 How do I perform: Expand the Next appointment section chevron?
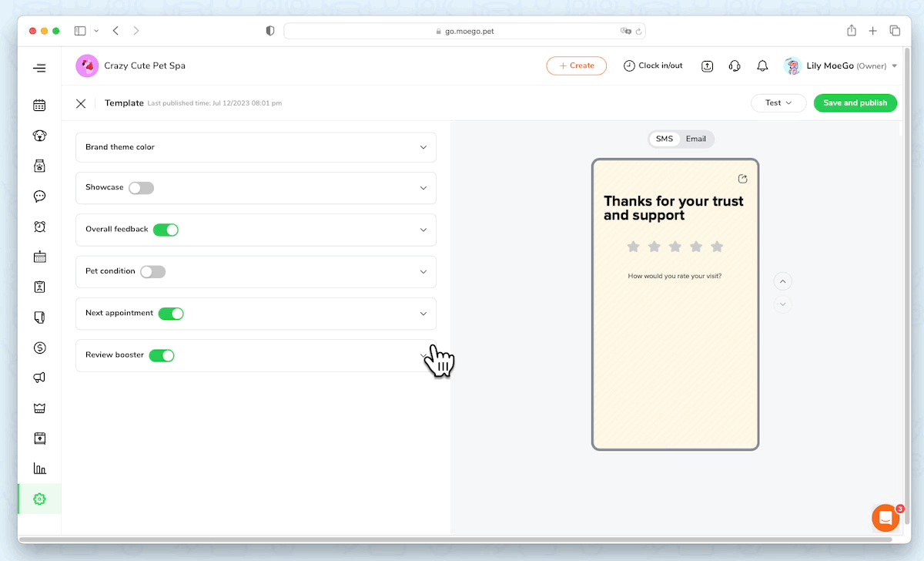coord(423,314)
